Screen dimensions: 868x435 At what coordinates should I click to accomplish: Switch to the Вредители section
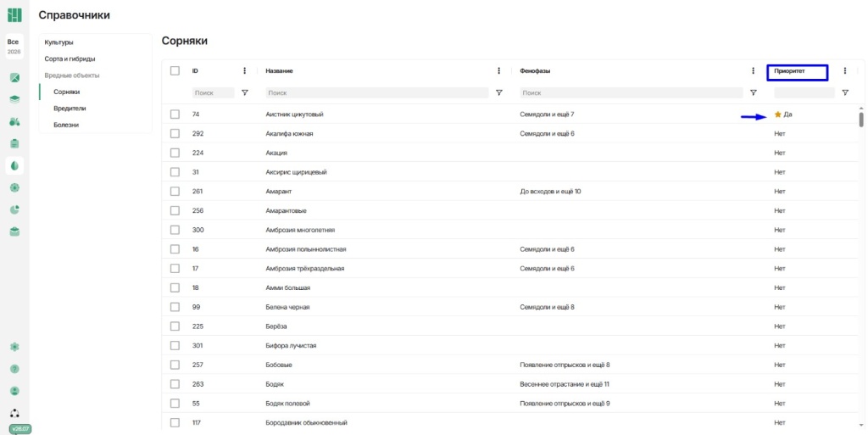click(70, 109)
